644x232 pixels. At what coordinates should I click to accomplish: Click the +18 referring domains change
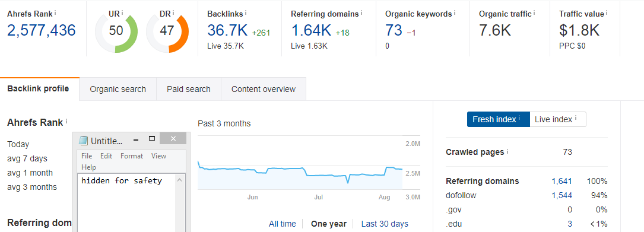[342, 33]
